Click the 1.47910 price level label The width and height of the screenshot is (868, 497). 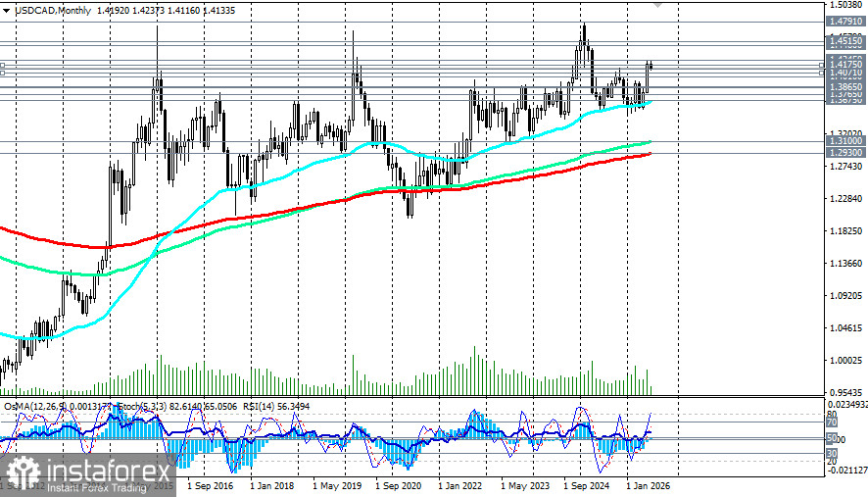point(845,22)
